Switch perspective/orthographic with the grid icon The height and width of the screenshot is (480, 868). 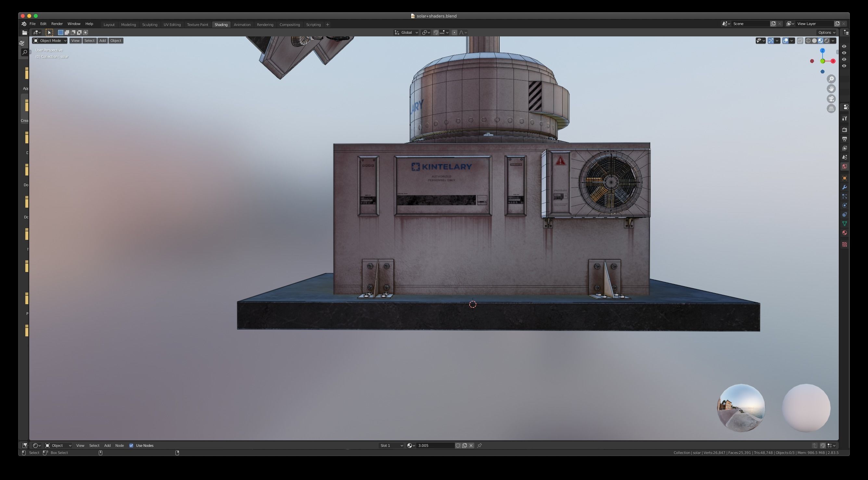point(831,109)
